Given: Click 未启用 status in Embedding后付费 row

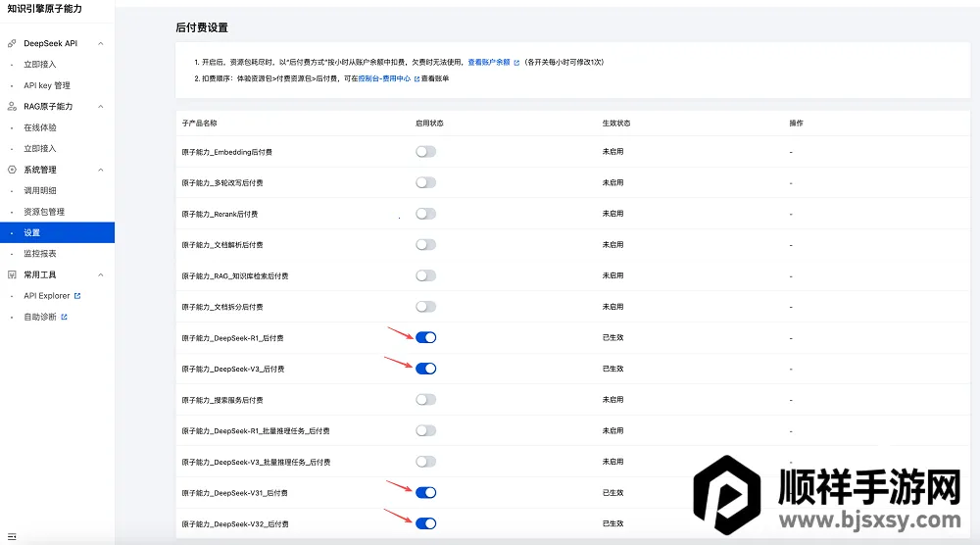Looking at the screenshot, I should tap(613, 151).
